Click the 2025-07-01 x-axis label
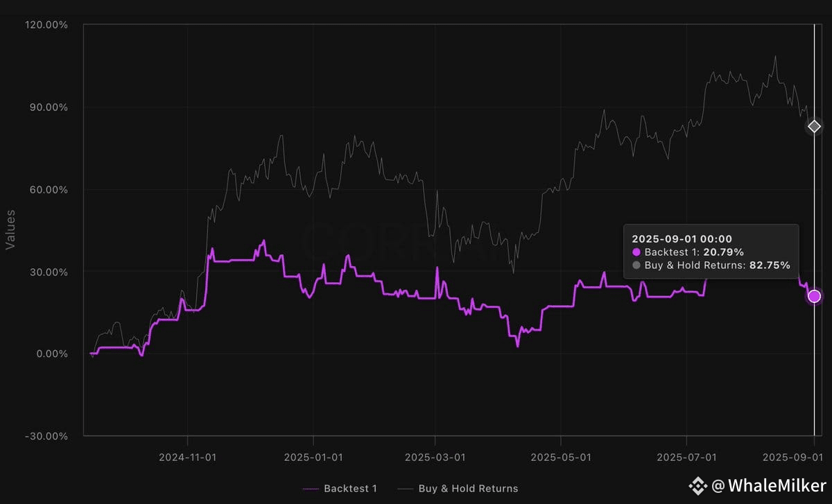The width and height of the screenshot is (832, 504). pos(686,457)
